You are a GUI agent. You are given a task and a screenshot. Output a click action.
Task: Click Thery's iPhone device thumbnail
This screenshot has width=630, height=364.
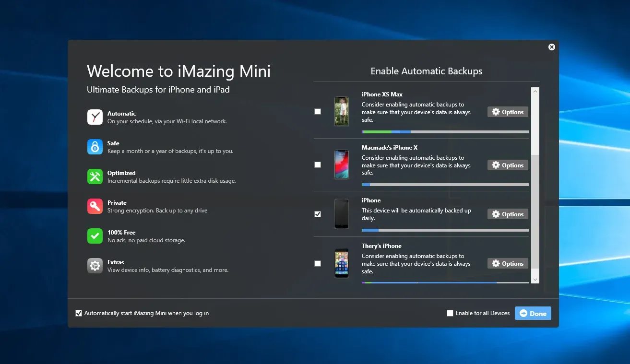point(341,263)
